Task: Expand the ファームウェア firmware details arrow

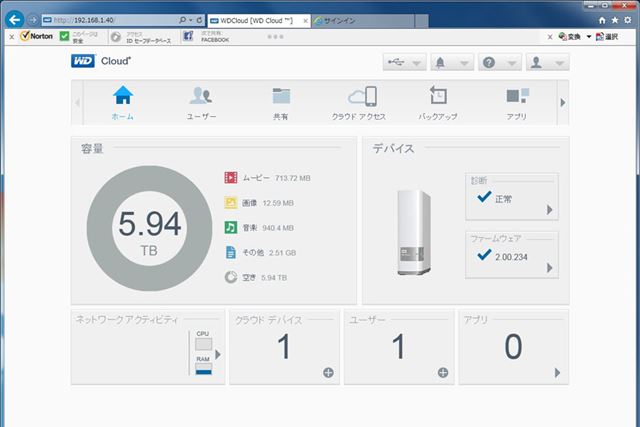Action: pyautogui.click(x=549, y=268)
